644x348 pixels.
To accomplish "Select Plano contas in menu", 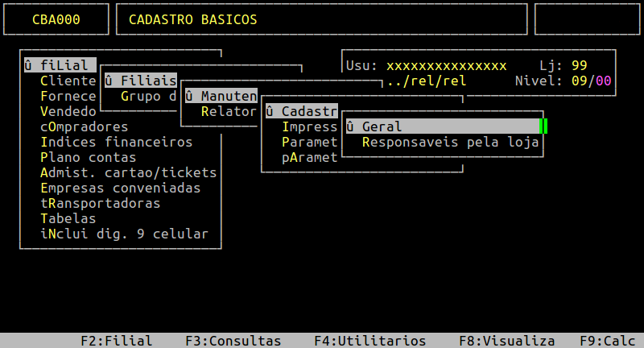I will pos(88,157).
